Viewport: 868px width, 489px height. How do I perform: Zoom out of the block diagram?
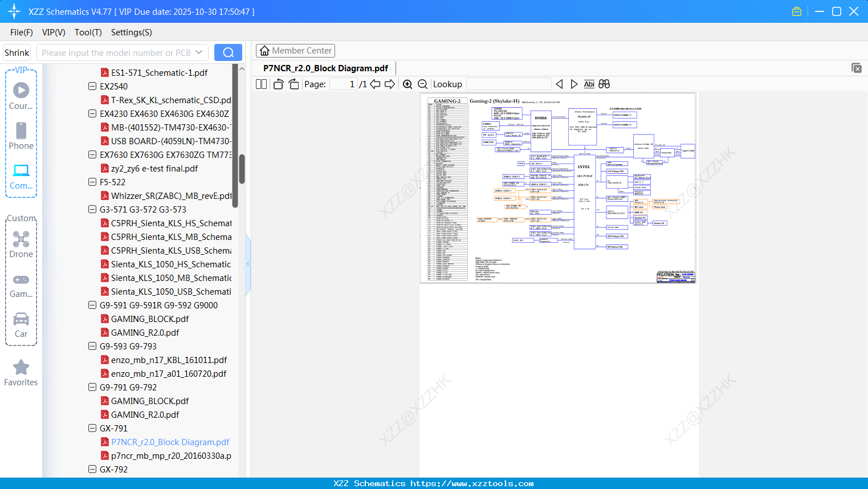point(422,84)
